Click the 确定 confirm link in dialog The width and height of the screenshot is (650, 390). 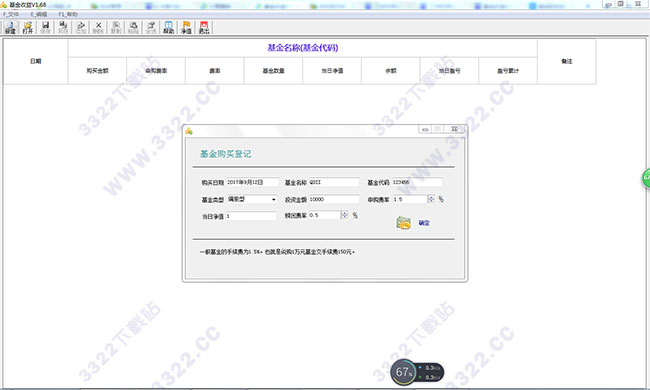[424, 223]
